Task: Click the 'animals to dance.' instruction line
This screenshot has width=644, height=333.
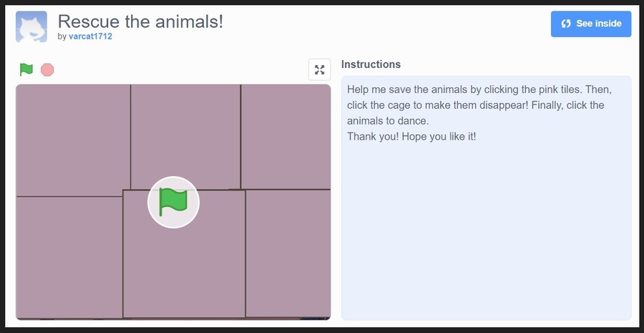Action: [388, 121]
